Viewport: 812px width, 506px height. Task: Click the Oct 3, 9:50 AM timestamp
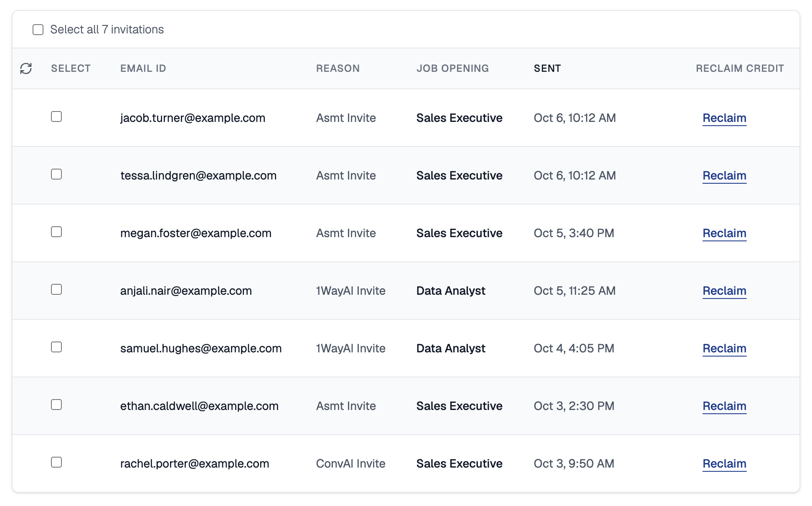574,464
